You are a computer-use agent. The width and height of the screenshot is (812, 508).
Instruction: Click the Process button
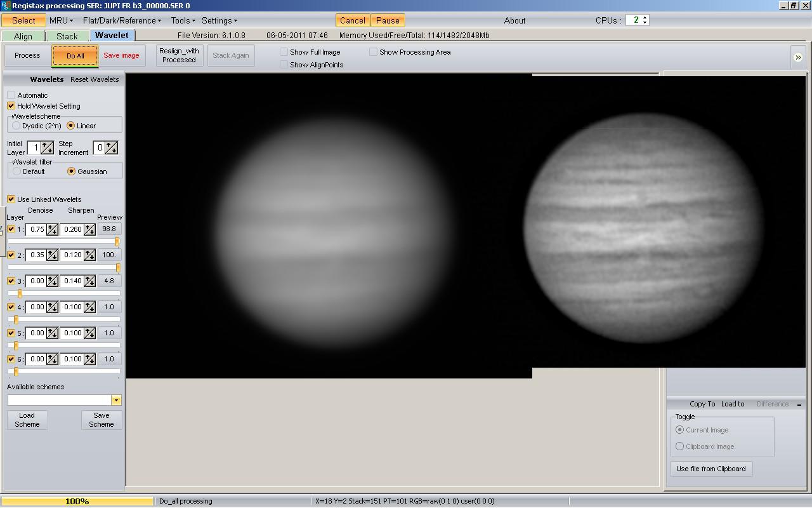[x=27, y=55]
